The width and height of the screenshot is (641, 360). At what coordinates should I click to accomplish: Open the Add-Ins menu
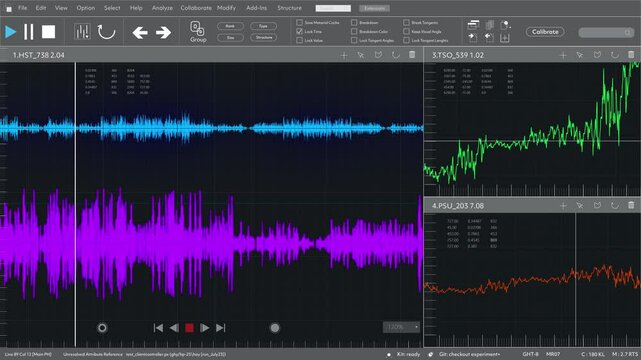[256, 8]
